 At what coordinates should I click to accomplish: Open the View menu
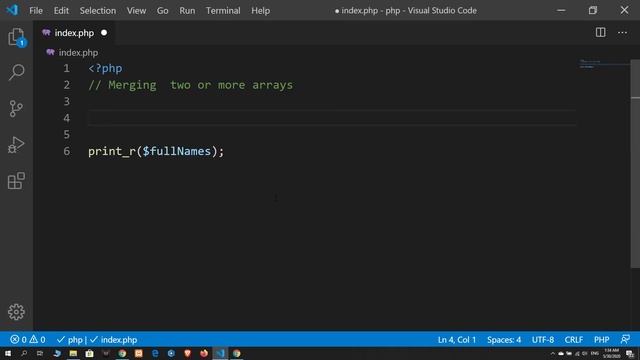click(136, 11)
